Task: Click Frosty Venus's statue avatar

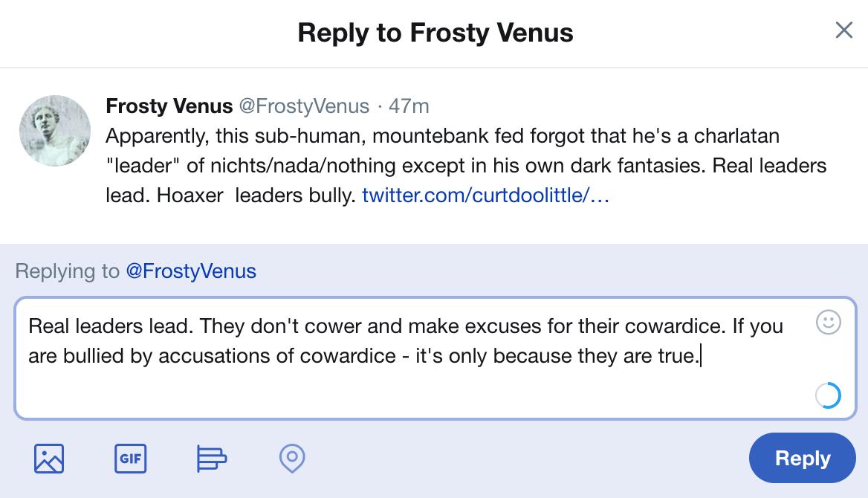Action: point(55,131)
